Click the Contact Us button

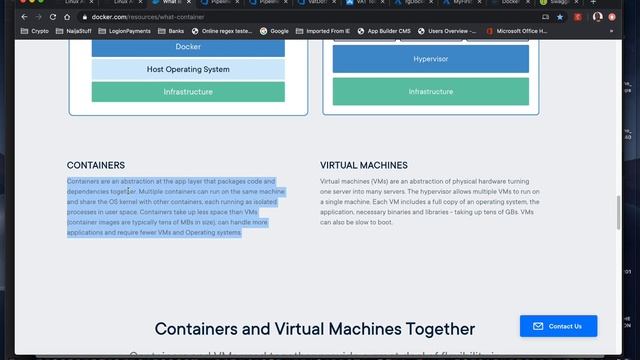coord(558,326)
